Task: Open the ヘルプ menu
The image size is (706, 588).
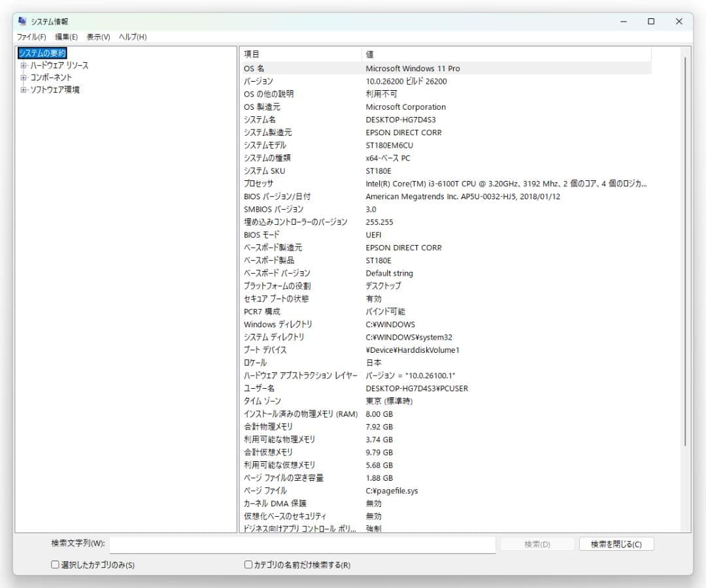Action: tap(131, 37)
